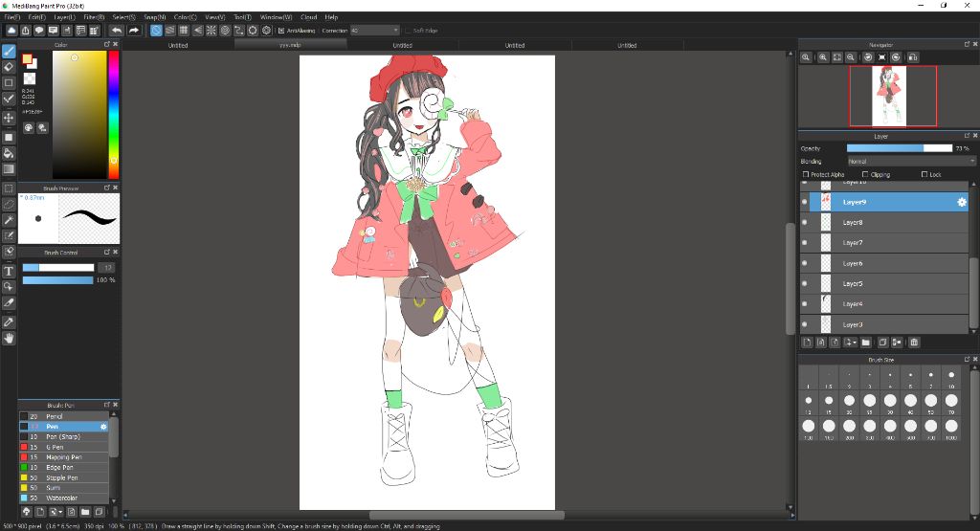This screenshot has height=531, width=980.
Task: Switch to the yyy.mdp tab
Action: (x=290, y=45)
